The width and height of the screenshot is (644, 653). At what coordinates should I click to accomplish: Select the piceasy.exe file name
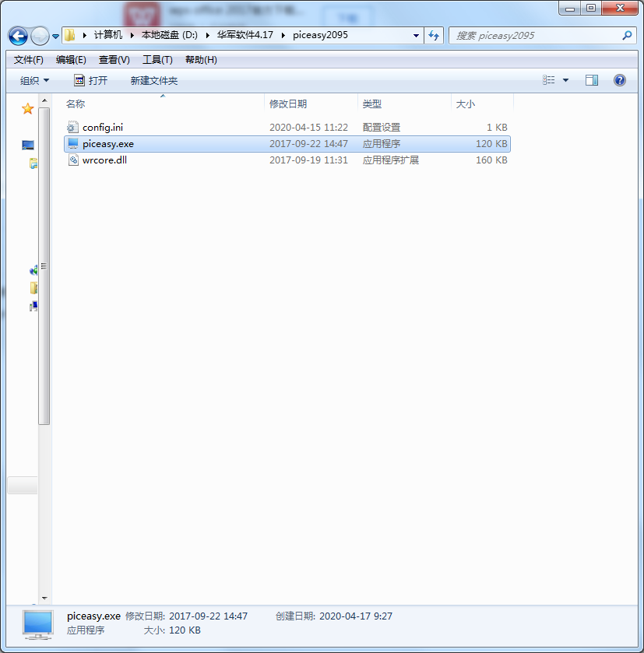point(108,144)
